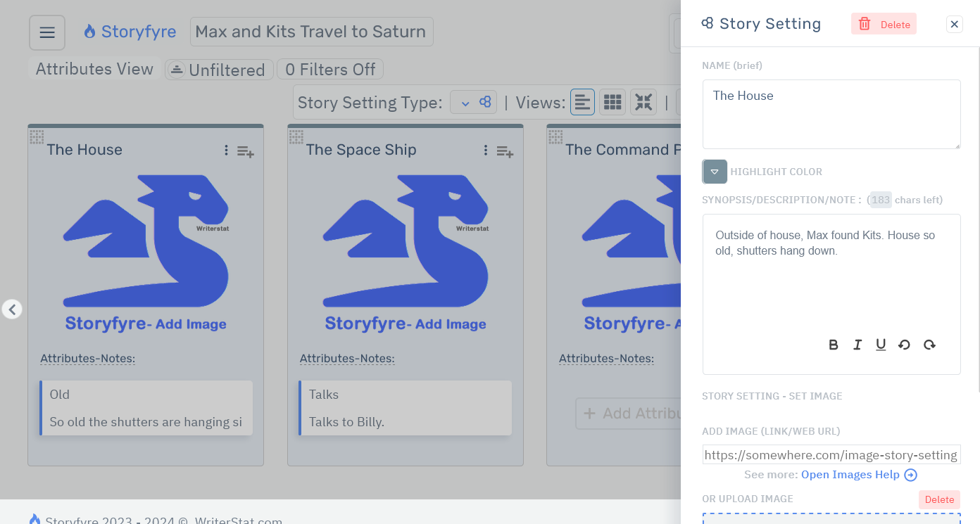Viewport: 980px width, 524px height.
Task: Click add-attribute icon on The Space Ship card
Action: click(x=504, y=151)
